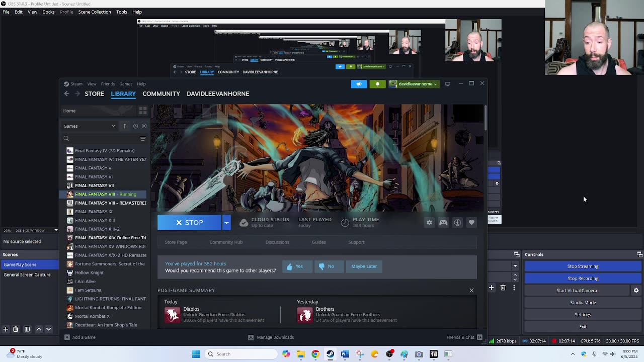Screen dimensions: 644x362
Task: Show game info circle icon
Action: point(457,223)
